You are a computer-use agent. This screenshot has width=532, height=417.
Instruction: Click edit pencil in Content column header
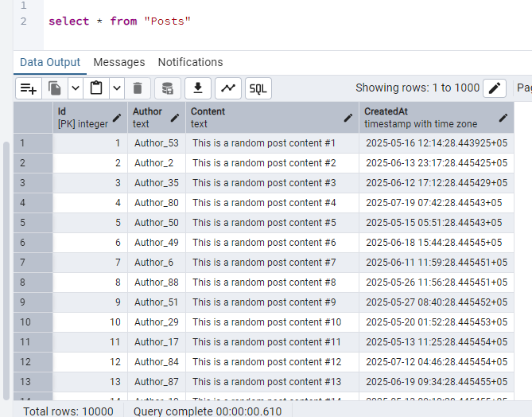[348, 118]
